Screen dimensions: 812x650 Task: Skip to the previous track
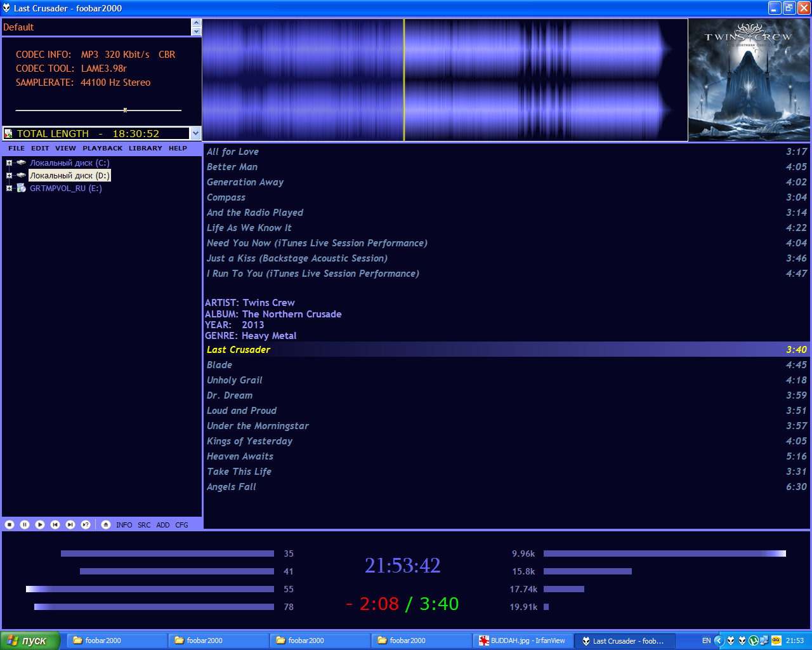[x=55, y=524]
